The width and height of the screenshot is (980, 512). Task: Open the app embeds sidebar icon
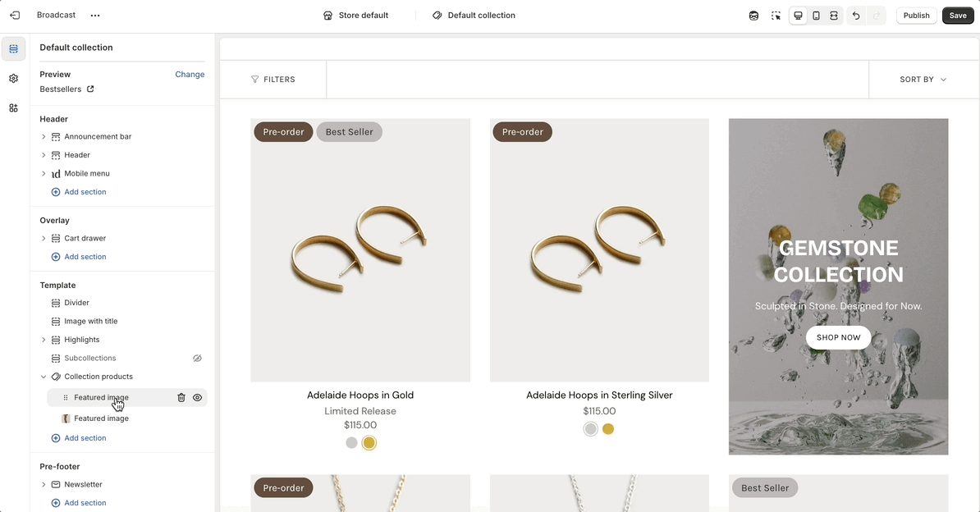[14, 108]
